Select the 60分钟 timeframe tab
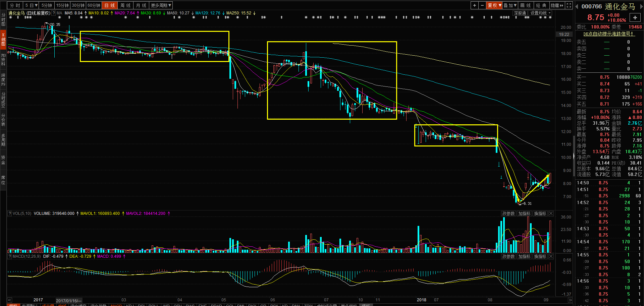 pos(94,5)
